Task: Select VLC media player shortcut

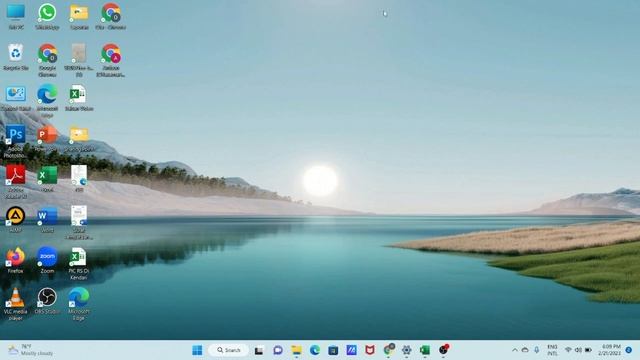Action: click(16, 304)
